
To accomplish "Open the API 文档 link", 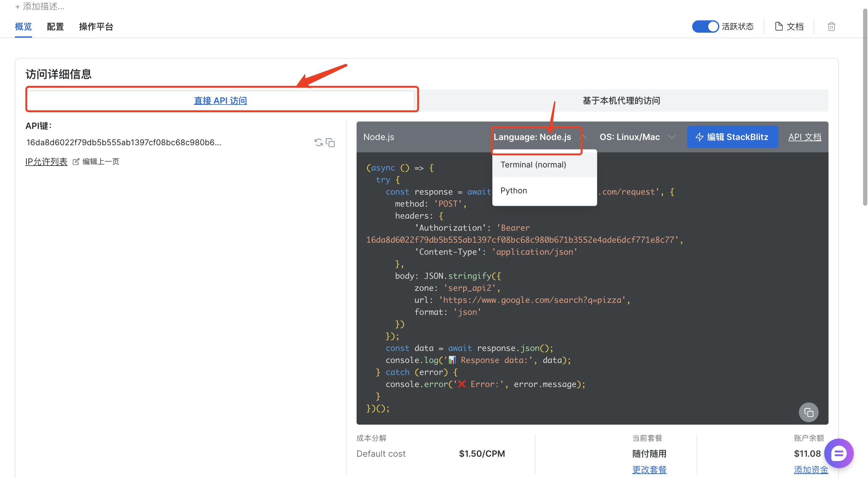I will coord(804,137).
